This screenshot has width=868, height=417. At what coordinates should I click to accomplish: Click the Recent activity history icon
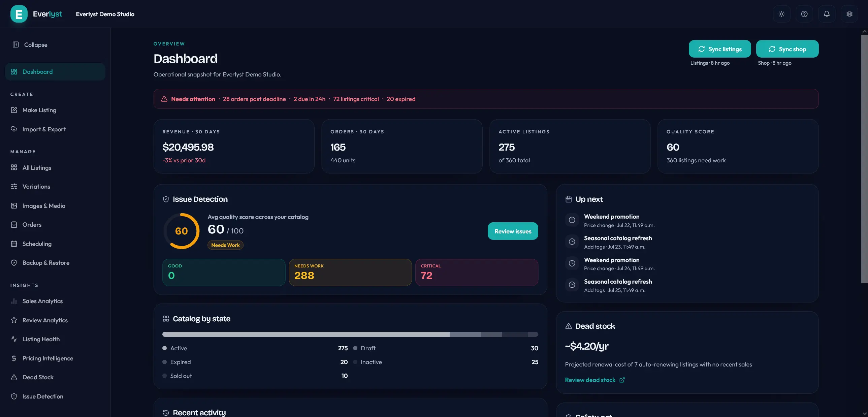[166, 413]
